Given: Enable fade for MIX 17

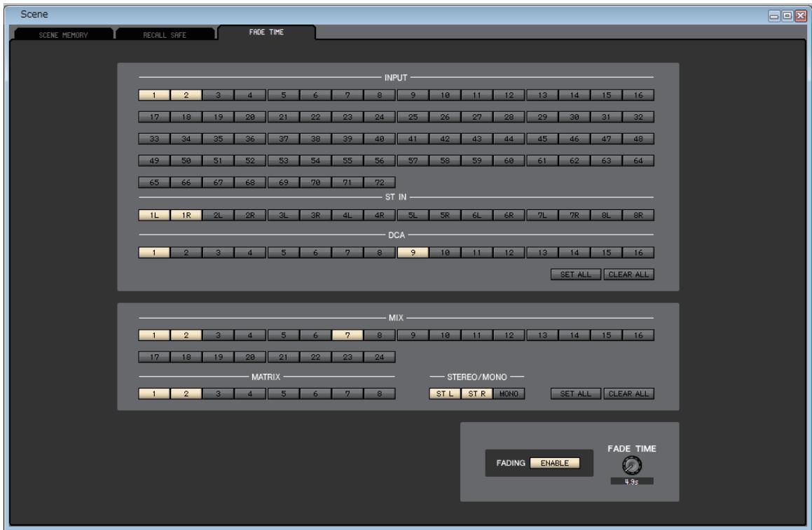Looking at the screenshot, I should 154,357.
